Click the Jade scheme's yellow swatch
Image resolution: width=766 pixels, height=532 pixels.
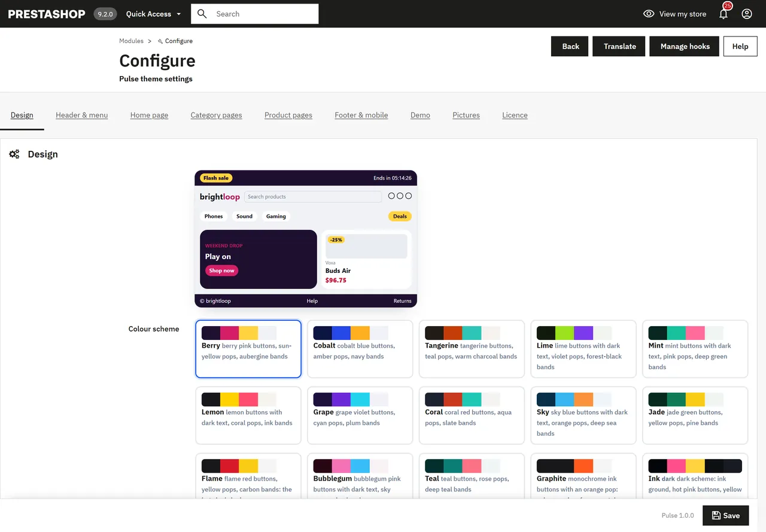coord(695,400)
